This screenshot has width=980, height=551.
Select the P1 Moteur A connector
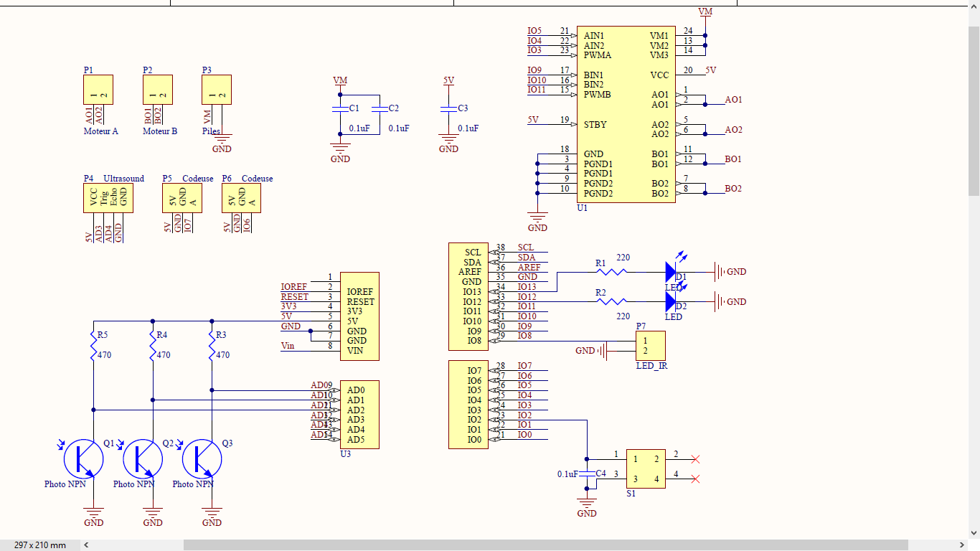(98, 90)
